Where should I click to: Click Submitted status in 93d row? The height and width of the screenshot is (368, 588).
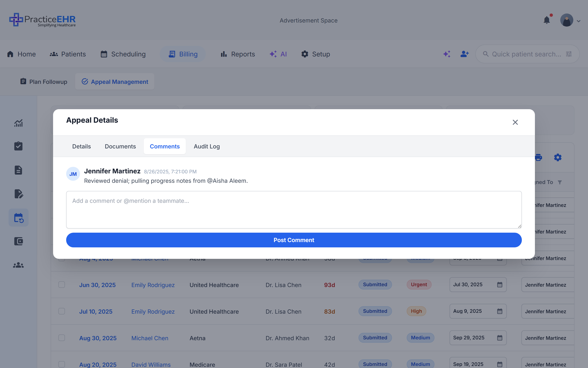(x=375, y=285)
